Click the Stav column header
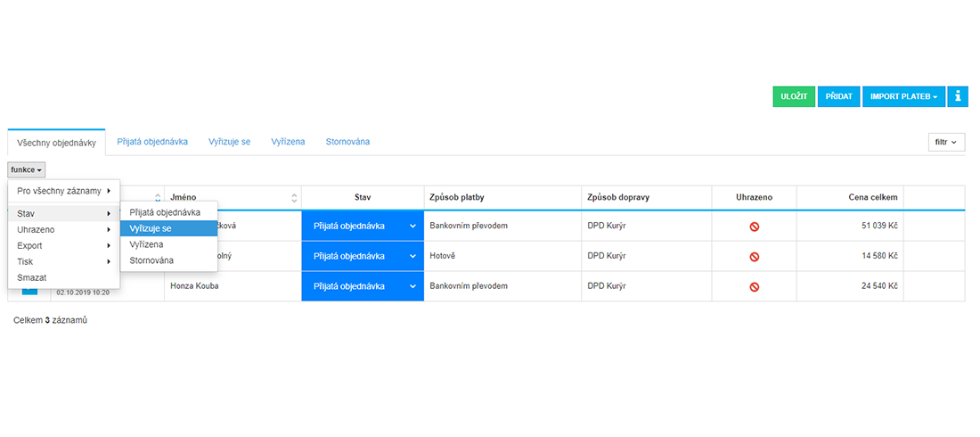Image resolution: width=980 pixels, height=437 pixels. pyautogui.click(x=363, y=197)
